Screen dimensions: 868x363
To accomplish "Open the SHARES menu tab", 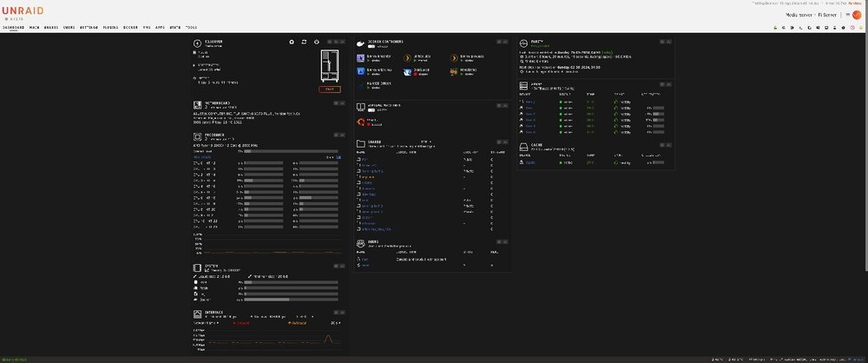I will 51,27.
